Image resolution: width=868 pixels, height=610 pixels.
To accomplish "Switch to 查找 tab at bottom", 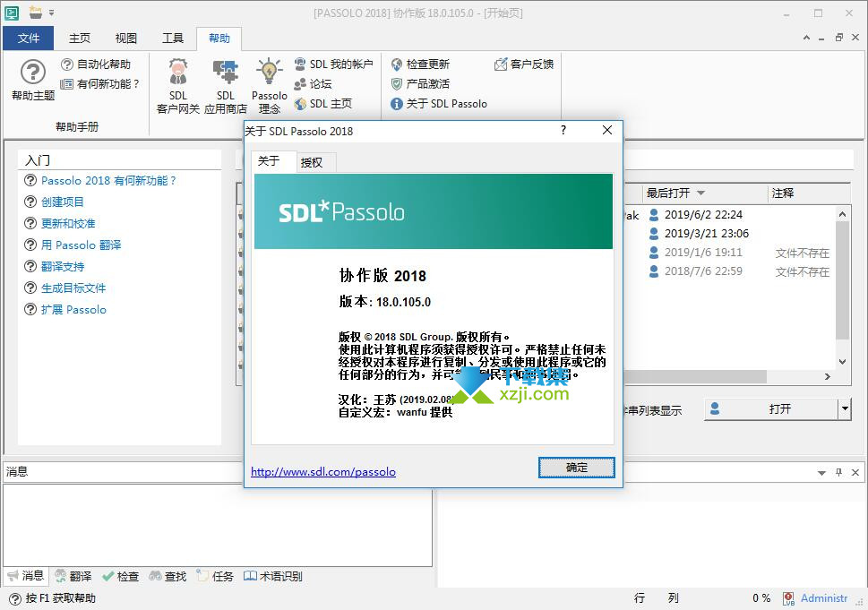I will [168, 576].
